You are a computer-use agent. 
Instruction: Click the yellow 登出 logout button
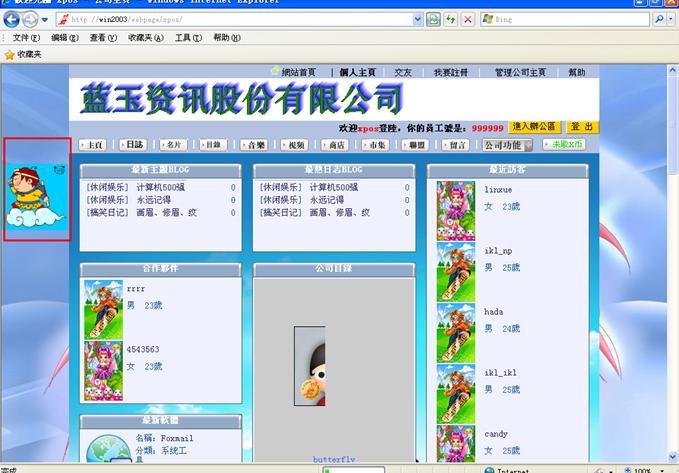[x=582, y=127]
